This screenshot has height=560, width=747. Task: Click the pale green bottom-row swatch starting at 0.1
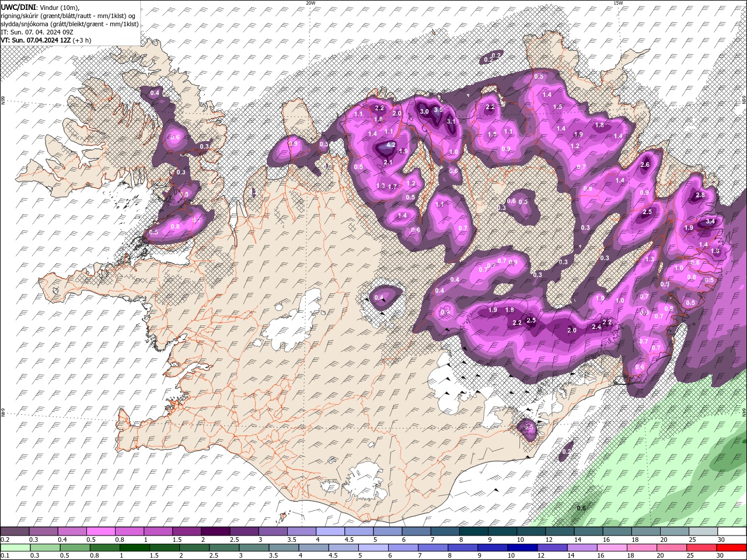tap(15, 548)
